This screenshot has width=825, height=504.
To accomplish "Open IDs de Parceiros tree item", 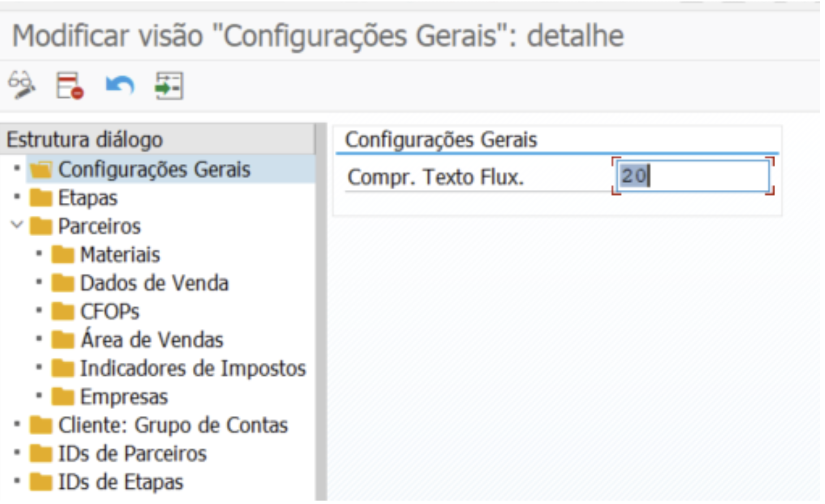I will tap(132, 454).
